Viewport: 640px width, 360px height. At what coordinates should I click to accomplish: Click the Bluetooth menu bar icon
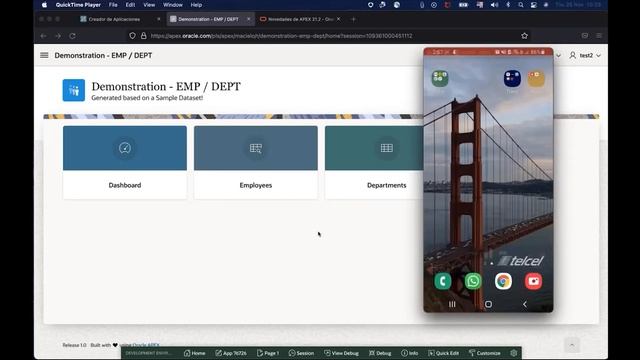[x=508, y=5]
